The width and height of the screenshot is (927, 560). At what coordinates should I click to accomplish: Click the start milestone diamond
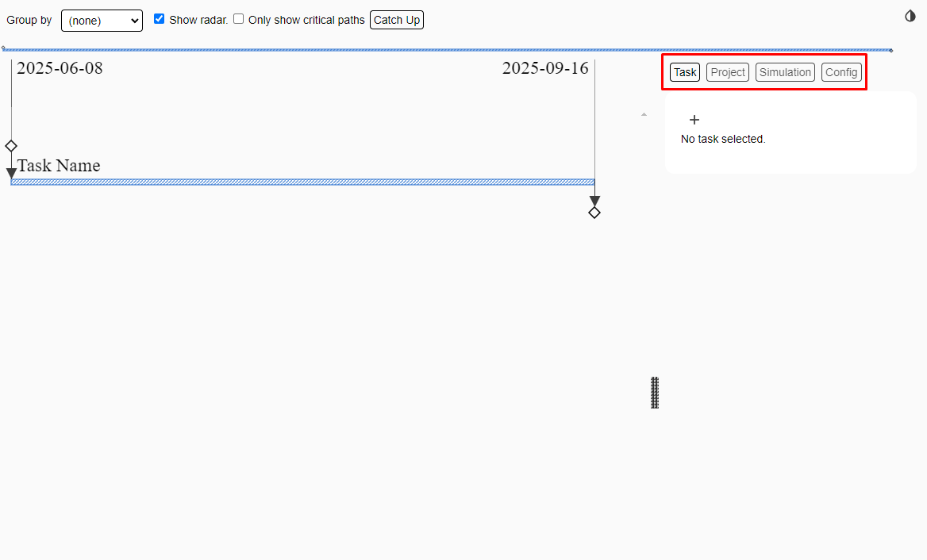coord(11,146)
